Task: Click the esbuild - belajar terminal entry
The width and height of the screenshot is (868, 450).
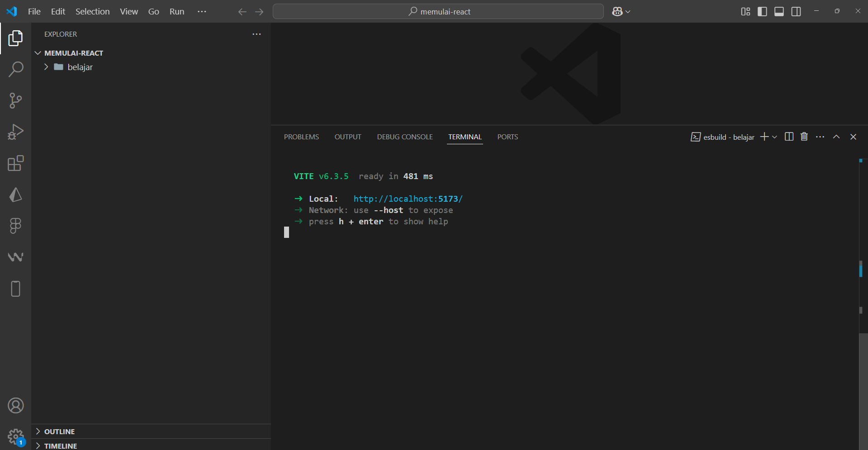Action: pyautogui.click(x=722, y=137)
